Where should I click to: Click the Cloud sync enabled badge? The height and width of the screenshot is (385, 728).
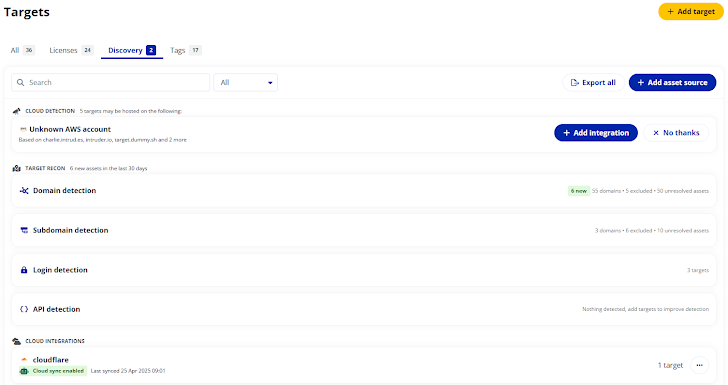pos(53,371)
